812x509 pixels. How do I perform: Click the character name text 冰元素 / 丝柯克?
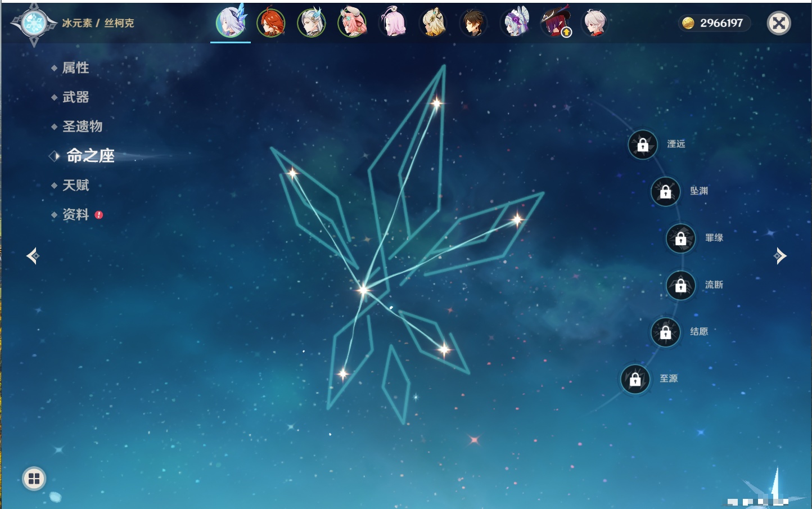coord(98,23)
